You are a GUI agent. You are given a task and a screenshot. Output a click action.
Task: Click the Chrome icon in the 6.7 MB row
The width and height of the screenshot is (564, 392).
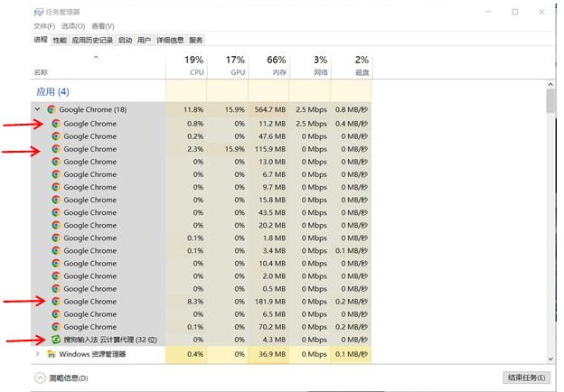click(56, 174)
